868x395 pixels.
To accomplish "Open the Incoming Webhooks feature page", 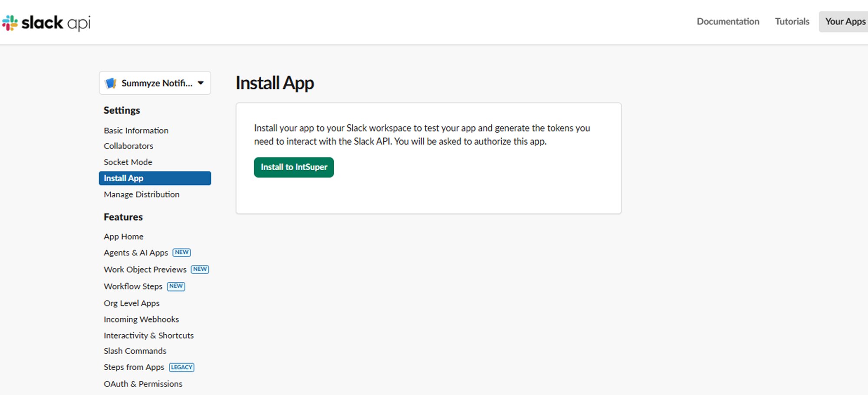I will (x=141, y=319).
